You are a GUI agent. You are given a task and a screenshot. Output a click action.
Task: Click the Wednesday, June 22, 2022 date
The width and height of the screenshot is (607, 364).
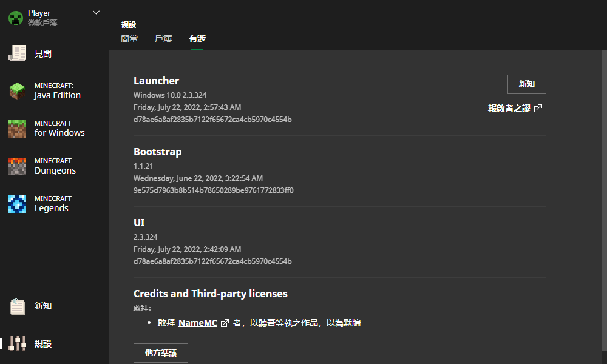click(198, 178)
